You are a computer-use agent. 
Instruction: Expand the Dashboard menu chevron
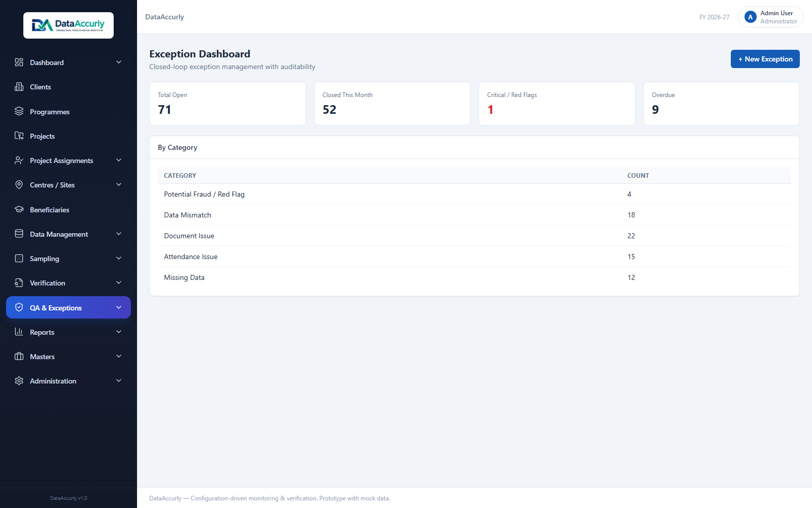tap(119, 62)
